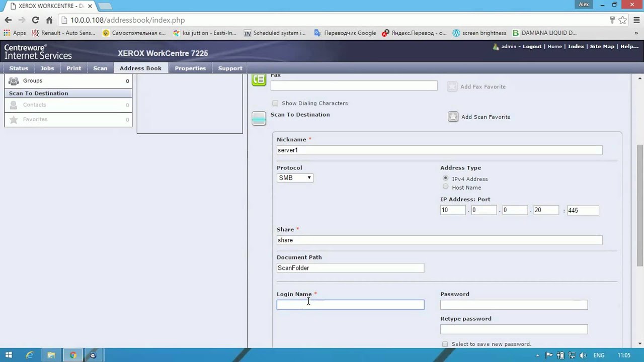This screenshot has width=644, height=362.
Task: Open the Scan tab
Action: pos(100,68)
